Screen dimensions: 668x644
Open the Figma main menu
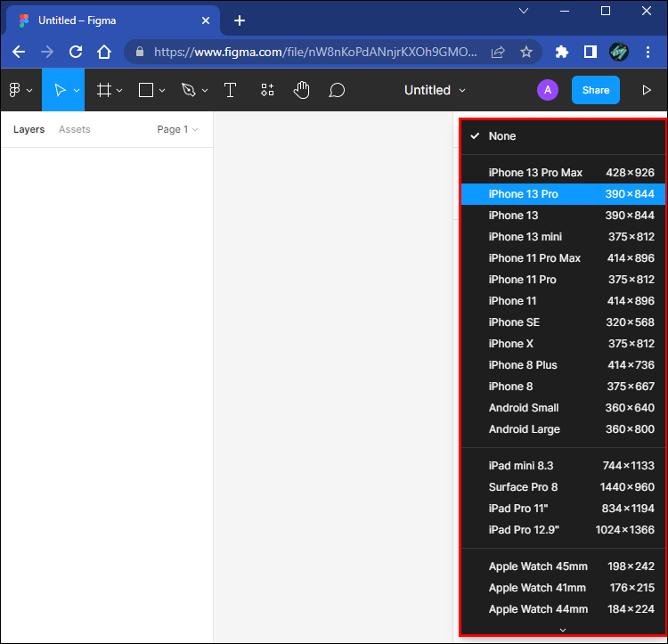pos(20,90)
